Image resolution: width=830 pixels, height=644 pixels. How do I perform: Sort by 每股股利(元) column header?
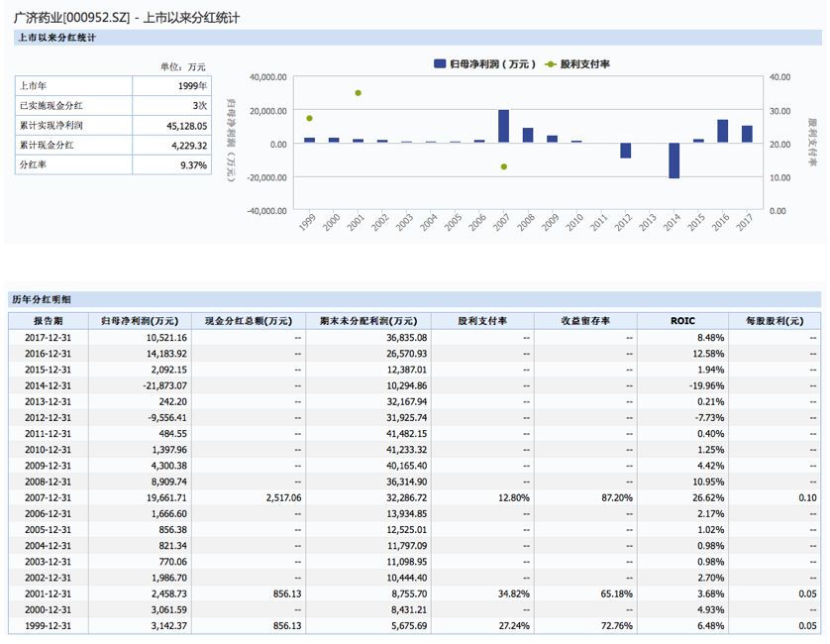click(x=775, y=321)
